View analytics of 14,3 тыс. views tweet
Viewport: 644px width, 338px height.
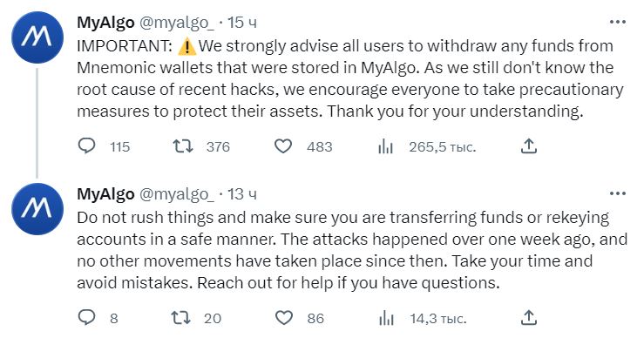386,317
